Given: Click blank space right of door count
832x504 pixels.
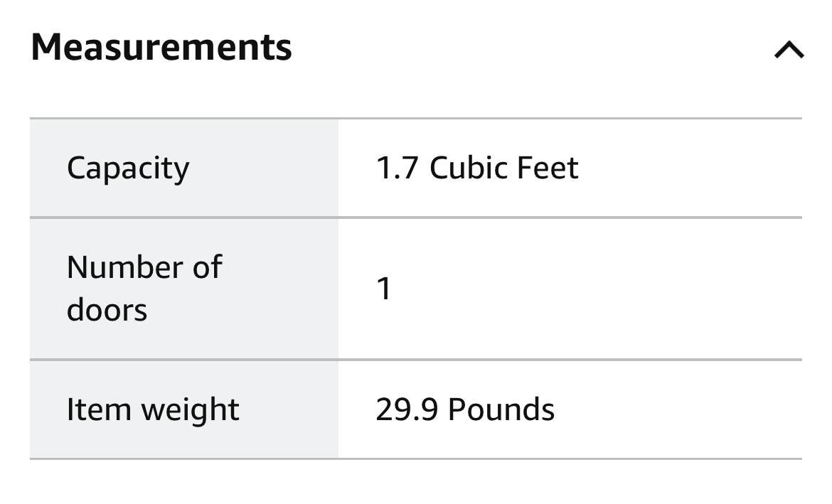Looking at the screenshot, I should pyautogui.click(x=597, y=289).
